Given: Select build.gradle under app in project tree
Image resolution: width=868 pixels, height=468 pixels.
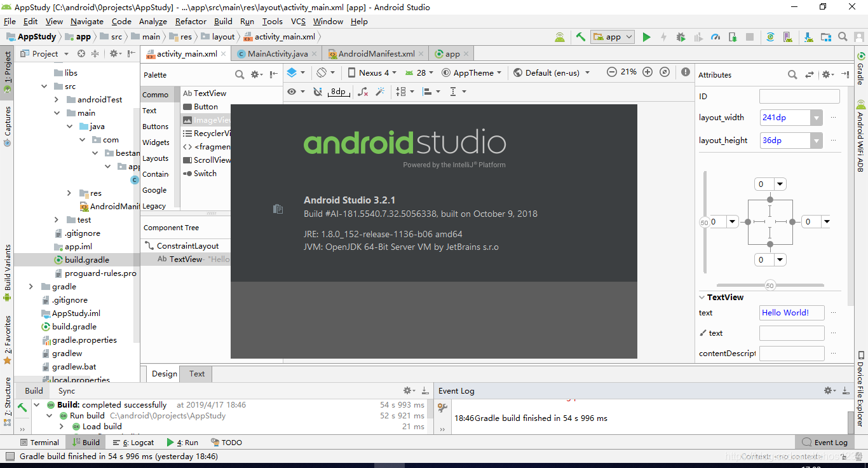Looking at the screenshot, I should [x=87, y=259].
